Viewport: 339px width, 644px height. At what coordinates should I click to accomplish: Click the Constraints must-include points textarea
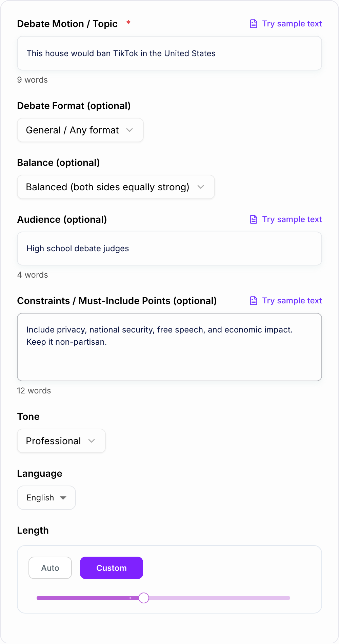(169, 347)
